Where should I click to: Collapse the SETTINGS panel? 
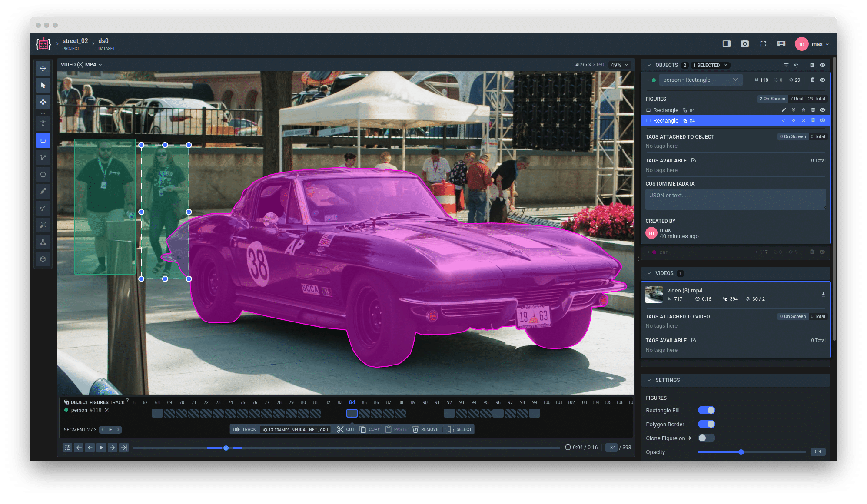click(x=649, y=380)
